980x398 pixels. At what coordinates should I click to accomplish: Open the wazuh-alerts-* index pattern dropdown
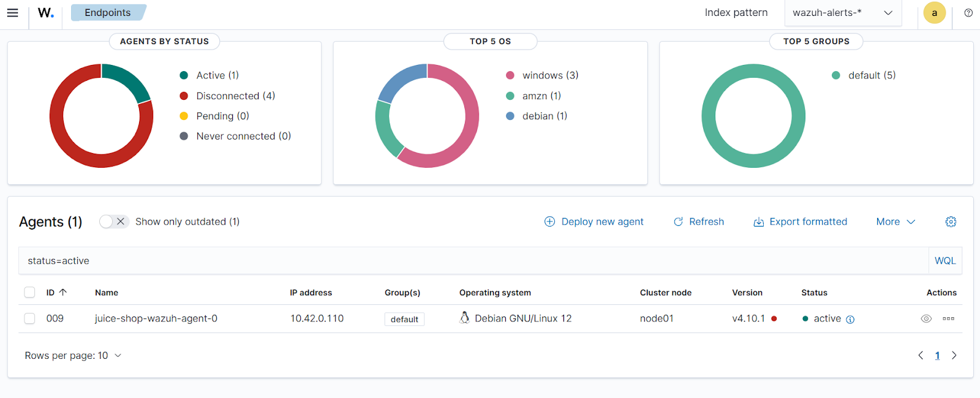[842, 13]
